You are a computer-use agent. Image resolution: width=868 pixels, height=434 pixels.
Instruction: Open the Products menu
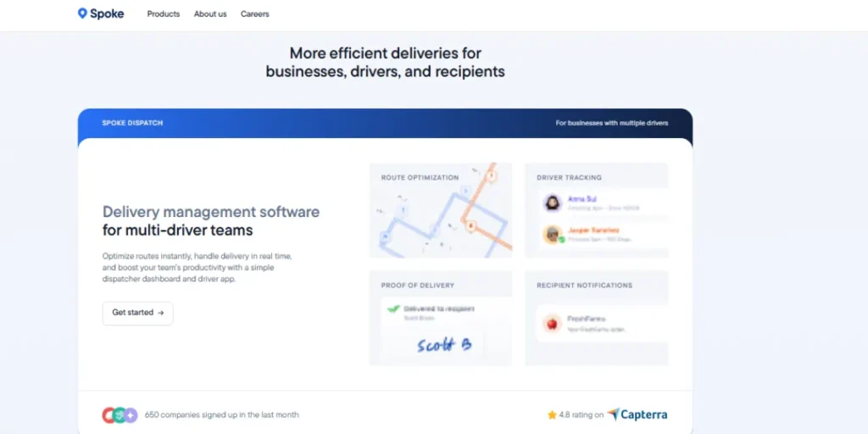point(164,14)
